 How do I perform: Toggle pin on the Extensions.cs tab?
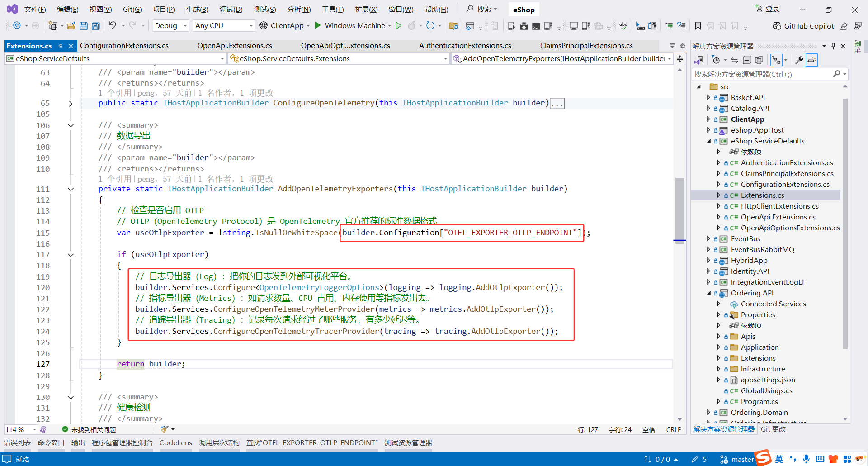(61, 46)
